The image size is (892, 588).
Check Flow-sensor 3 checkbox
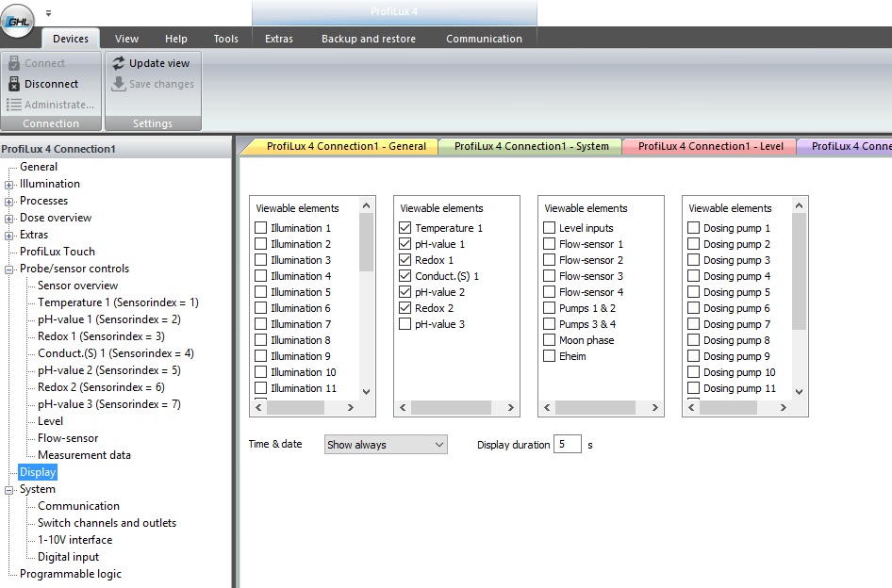click(x=549, y=276)
